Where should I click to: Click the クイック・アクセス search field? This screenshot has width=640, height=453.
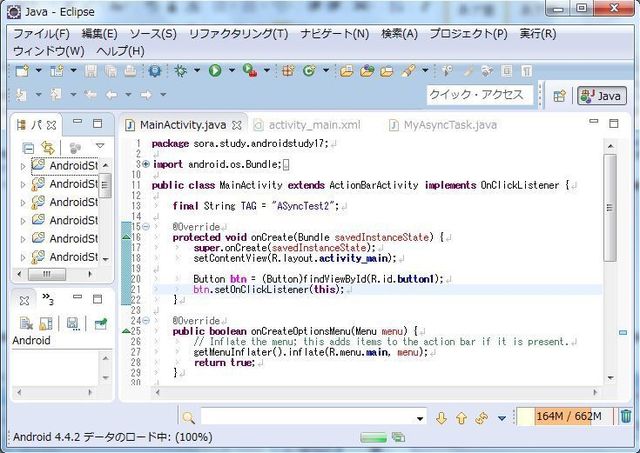tap(480, 95)
